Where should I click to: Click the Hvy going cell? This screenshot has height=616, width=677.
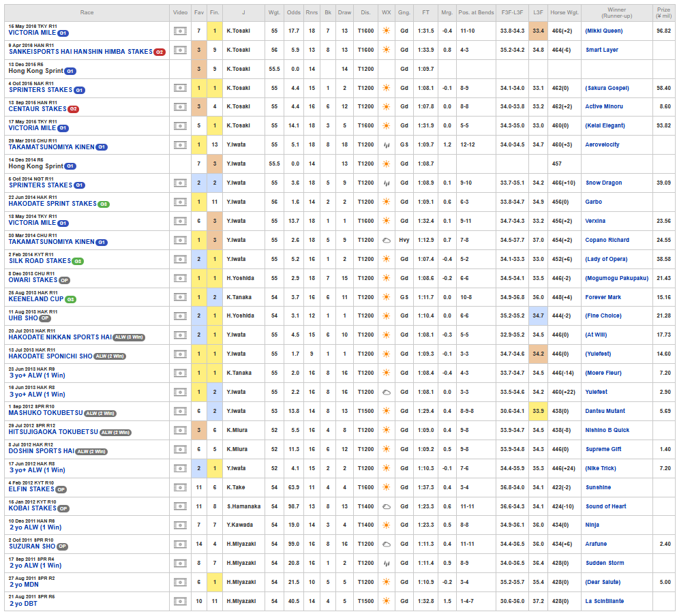404,240
